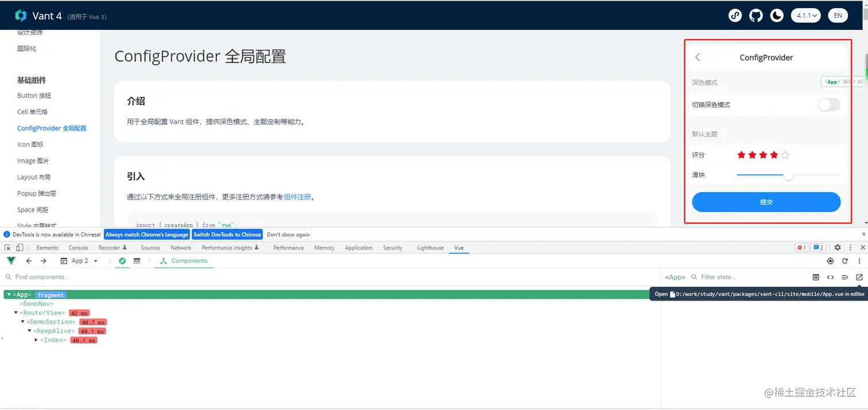Collapse the <KeepAlive> node arrow

[x=29, y=331]
